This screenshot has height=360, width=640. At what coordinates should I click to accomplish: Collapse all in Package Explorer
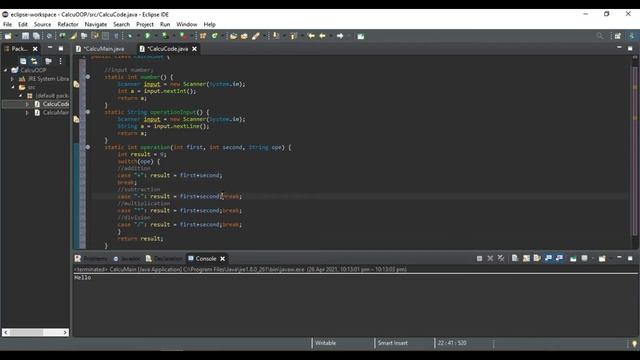[23, 61]
